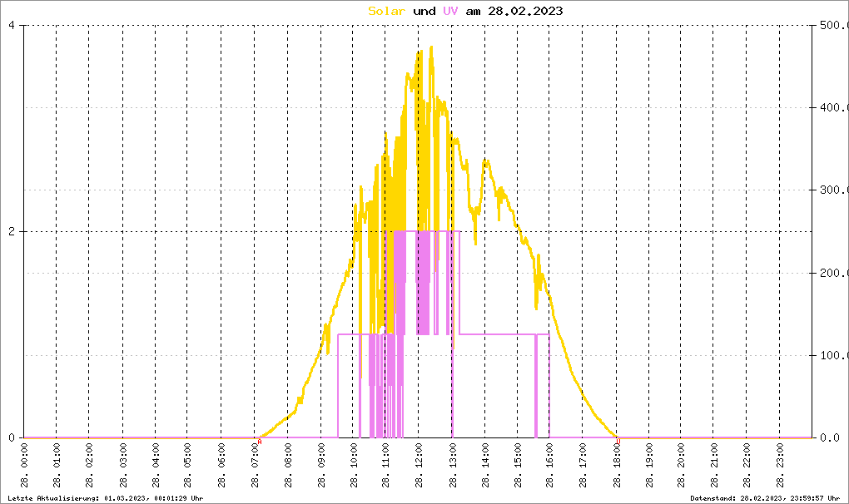
Task: Click the right axis value 100.0
Action: tap(834, 355)
